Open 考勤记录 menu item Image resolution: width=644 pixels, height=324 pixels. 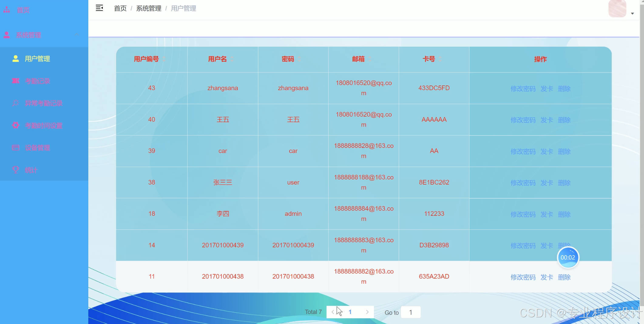[x=37, y=81]
